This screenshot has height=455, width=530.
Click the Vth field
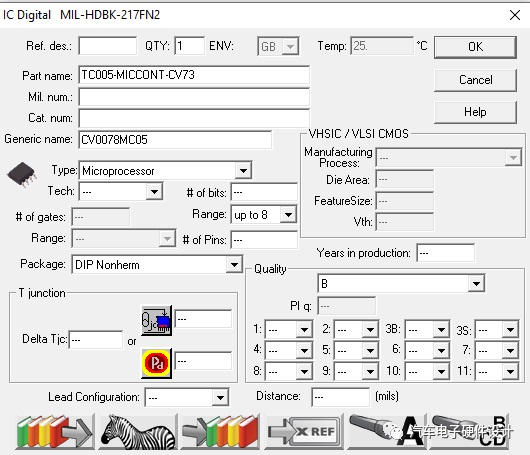405,222
